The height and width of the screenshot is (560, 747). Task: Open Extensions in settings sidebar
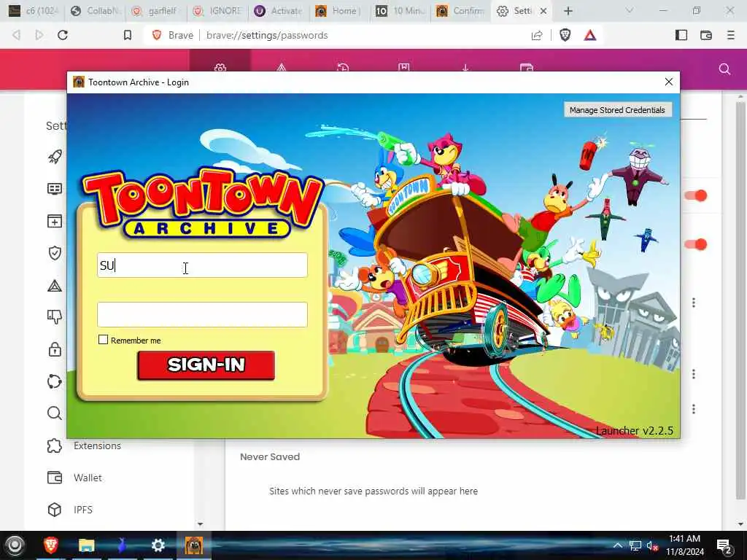97,446
